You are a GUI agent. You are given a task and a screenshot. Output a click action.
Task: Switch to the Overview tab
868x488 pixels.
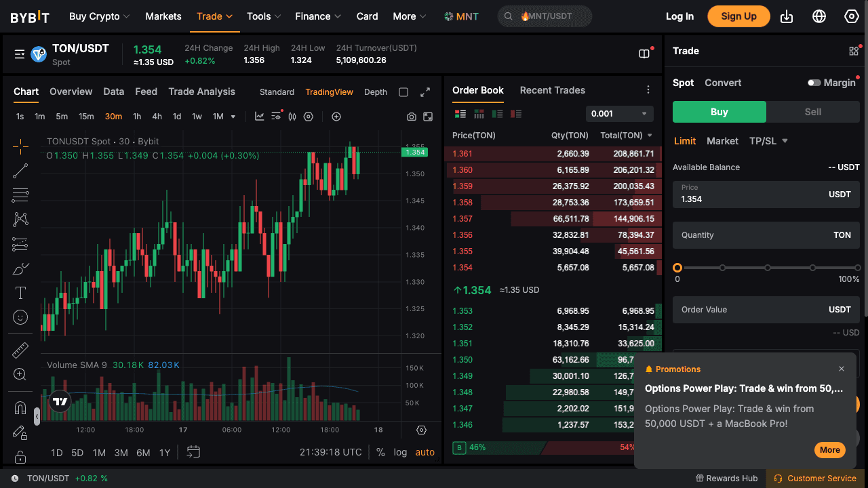pyautogui.click(x=71, y=92)
